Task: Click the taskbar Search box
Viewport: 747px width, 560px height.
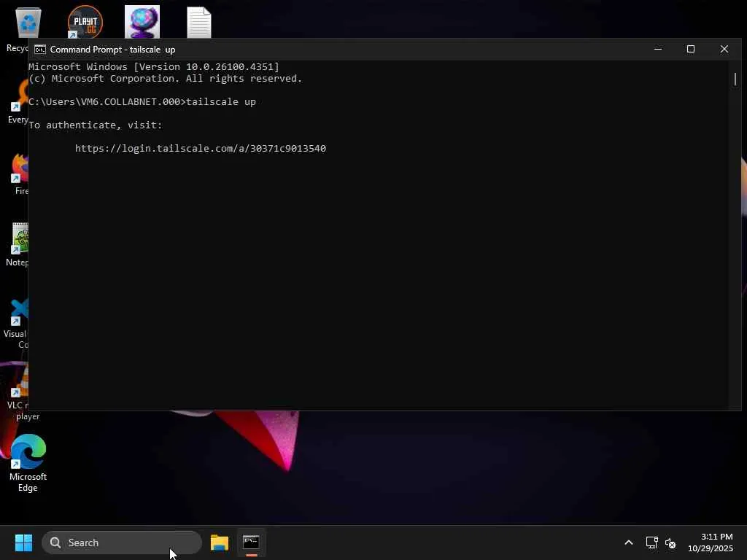Action: 122,542
